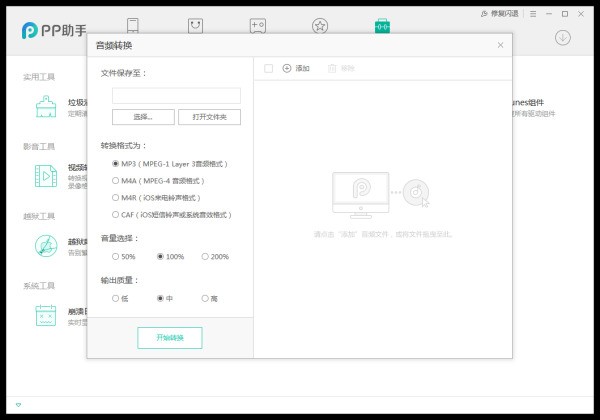Viewport: 600px width, 420px height.
Task: Set output quality to 高
Action: 205,298
